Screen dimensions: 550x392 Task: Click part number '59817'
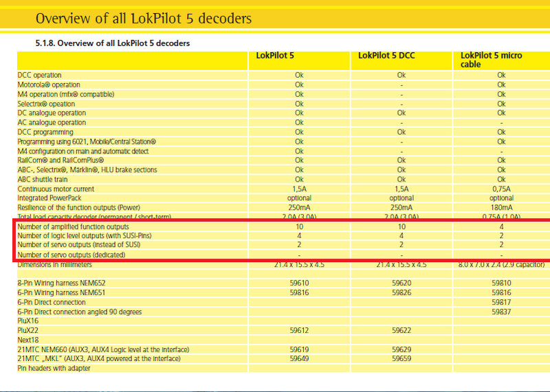(x=501, y=302)
